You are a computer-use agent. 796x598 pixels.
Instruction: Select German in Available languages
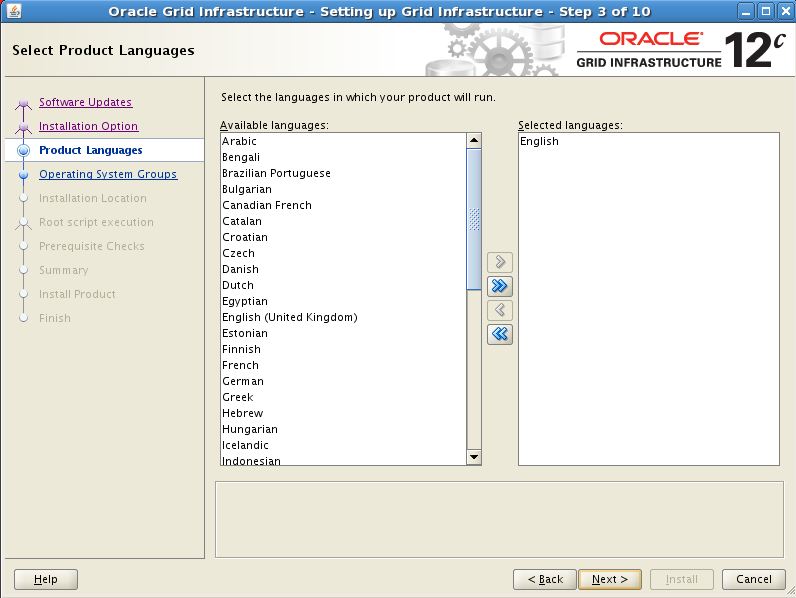point(343,381)
